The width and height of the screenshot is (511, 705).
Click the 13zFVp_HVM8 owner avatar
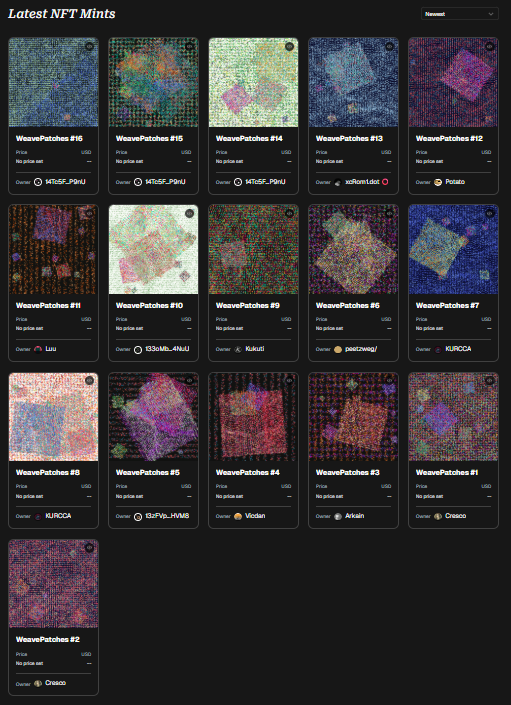pyautogui.click(x=138, y=516)
